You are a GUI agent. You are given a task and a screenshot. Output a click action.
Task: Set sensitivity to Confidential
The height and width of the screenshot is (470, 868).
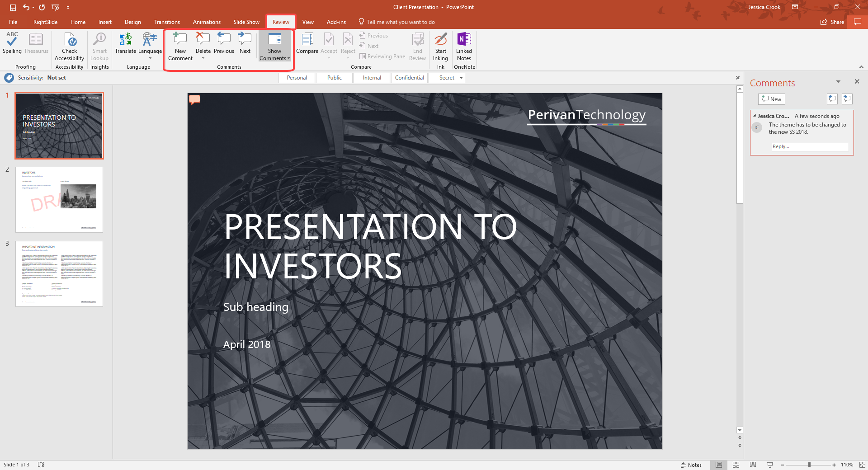click(410, 78)
